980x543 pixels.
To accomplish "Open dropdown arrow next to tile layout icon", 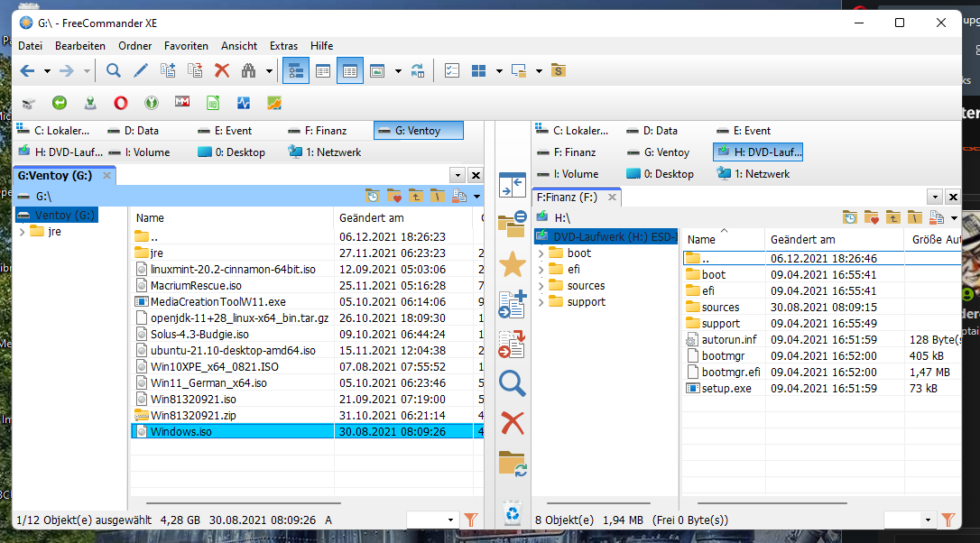I will click(x=499, y=71).
